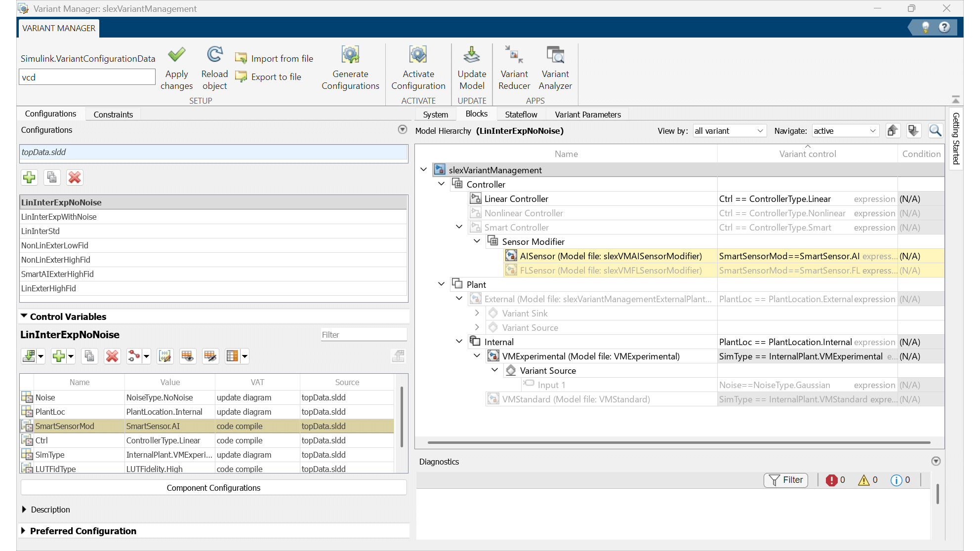Click Update Model icon
980x551 pixels.
point(472,55)
